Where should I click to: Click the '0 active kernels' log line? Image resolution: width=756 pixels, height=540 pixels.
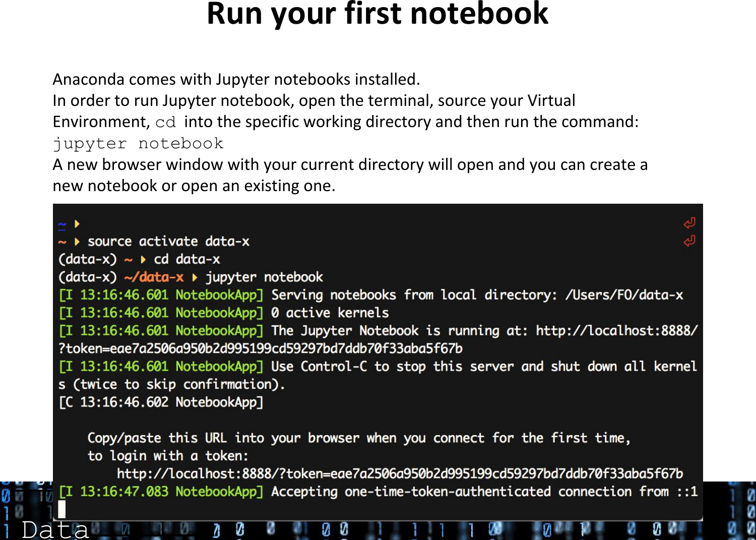[224, 313]
